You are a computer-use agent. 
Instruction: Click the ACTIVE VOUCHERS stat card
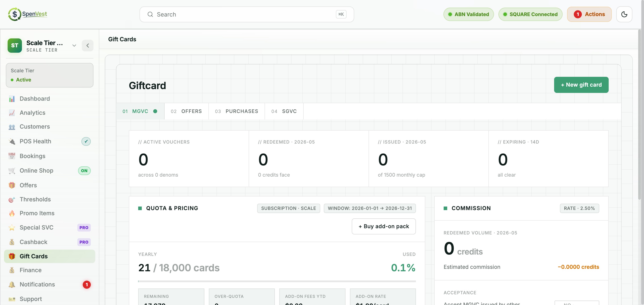tap(189, 159)
